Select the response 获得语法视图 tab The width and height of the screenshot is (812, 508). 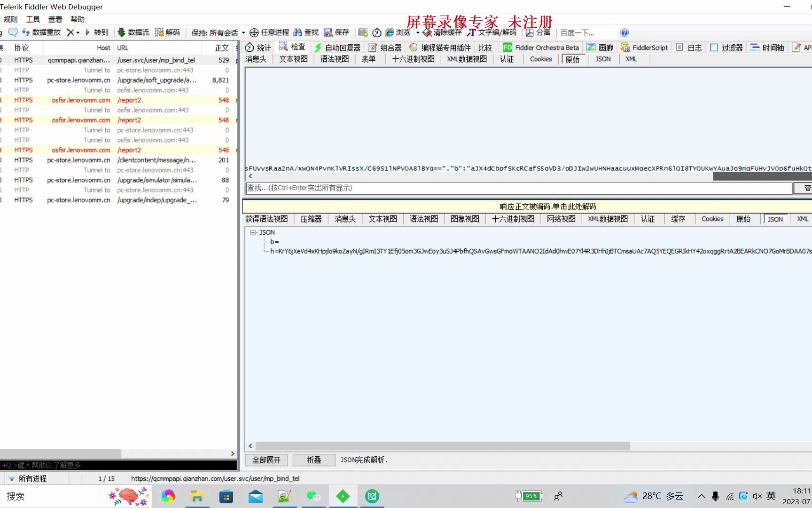266,219
